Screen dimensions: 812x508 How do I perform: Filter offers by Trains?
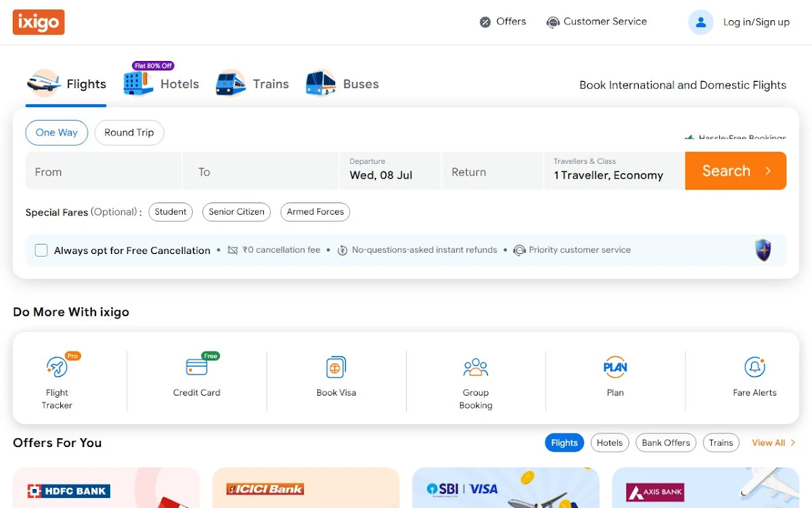point(721,443)
